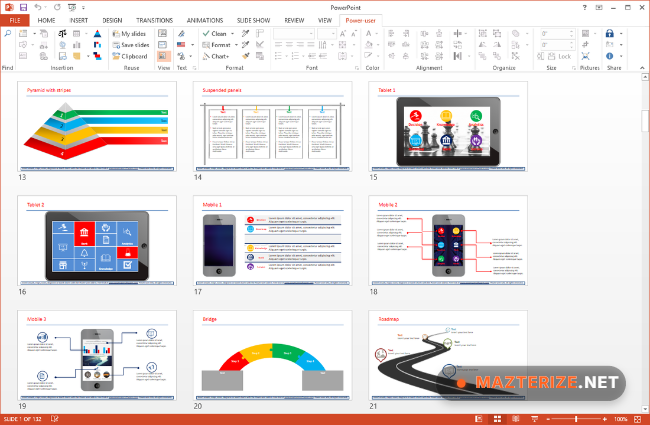The height and width of the screenshot is (425, 650).
Task: Open the padlock Share dropdown arrow
Action: click(621, 34)
